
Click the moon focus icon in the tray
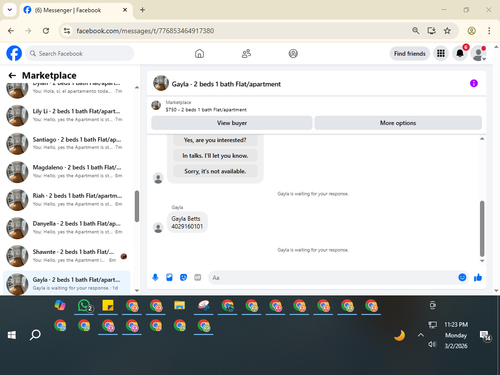point(399,335)
